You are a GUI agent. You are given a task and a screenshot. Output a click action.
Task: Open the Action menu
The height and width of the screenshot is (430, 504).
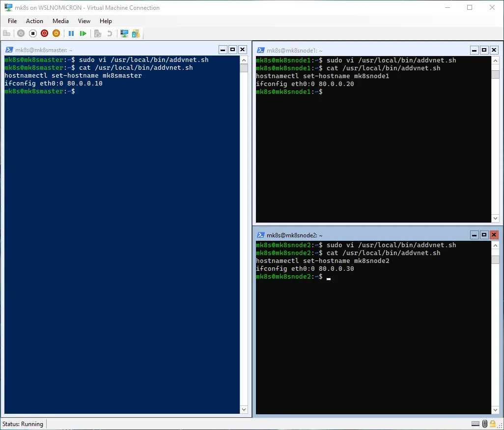[34, 21]
